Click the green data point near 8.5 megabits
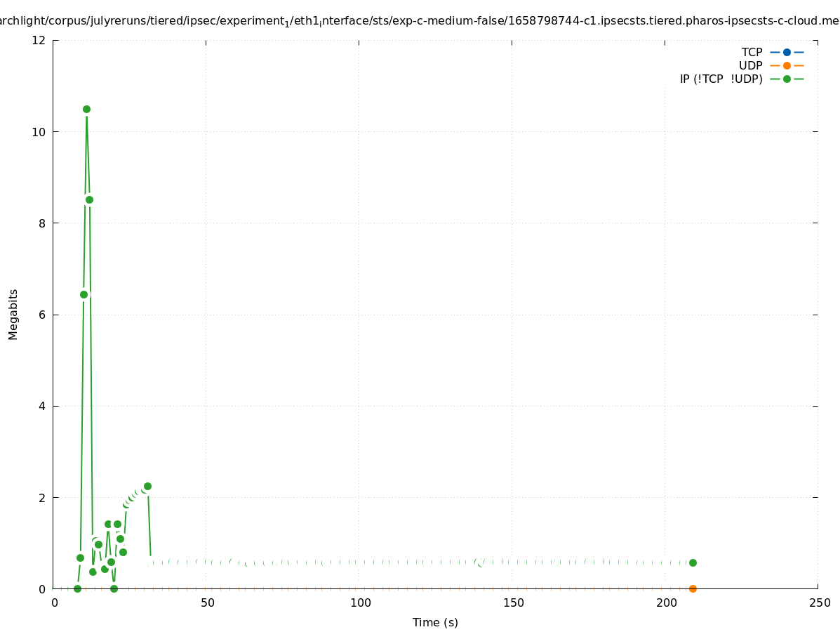840x632 pixels. 89,199
